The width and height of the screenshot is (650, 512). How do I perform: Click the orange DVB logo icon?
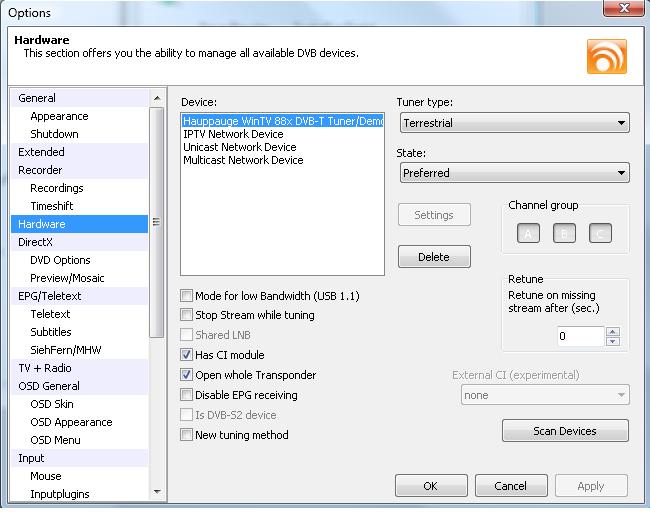click(x=607, y=56)
